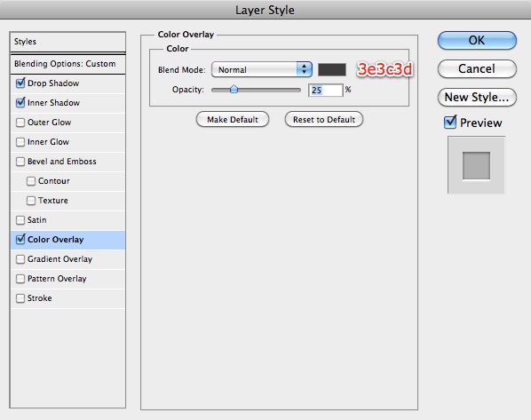Select the Satin label
This screenshot has width=531, height=420.
37,220
